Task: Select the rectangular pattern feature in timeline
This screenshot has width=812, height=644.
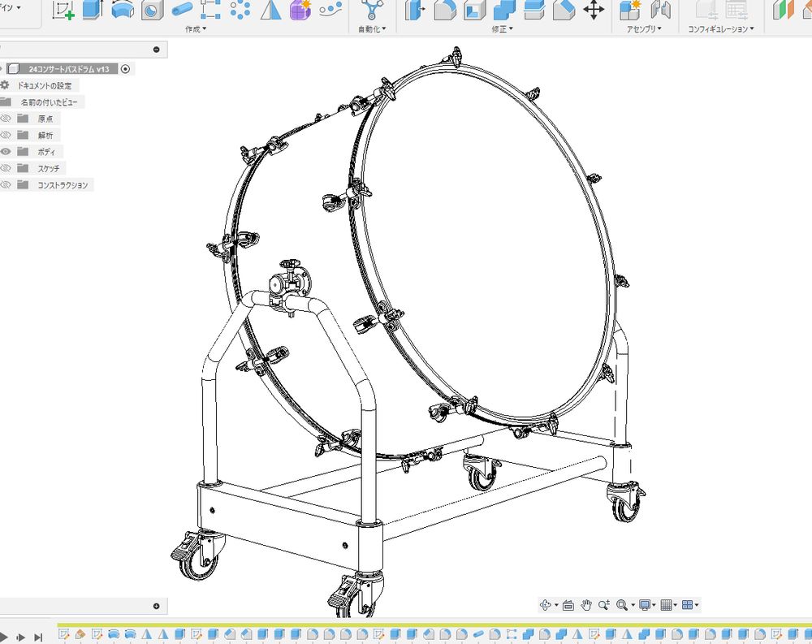Action: (512, 634)
